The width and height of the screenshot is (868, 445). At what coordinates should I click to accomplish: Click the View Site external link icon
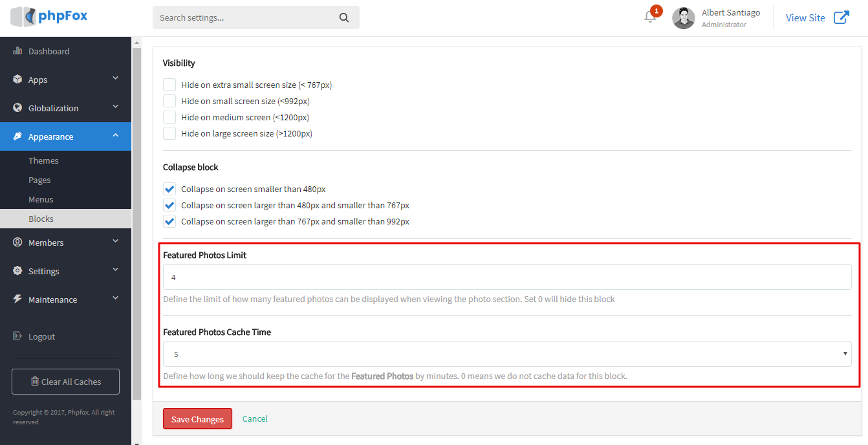point(841,17)
